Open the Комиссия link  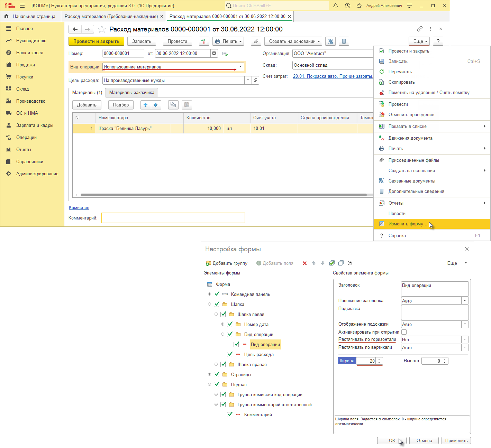79,207
